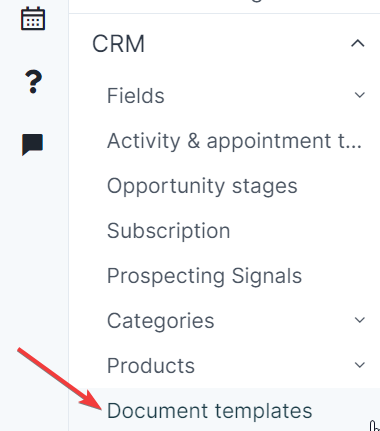This screenshot has height=431, width=380.
Task: Expand Products with its down chevron
Action: pos(360,365)
